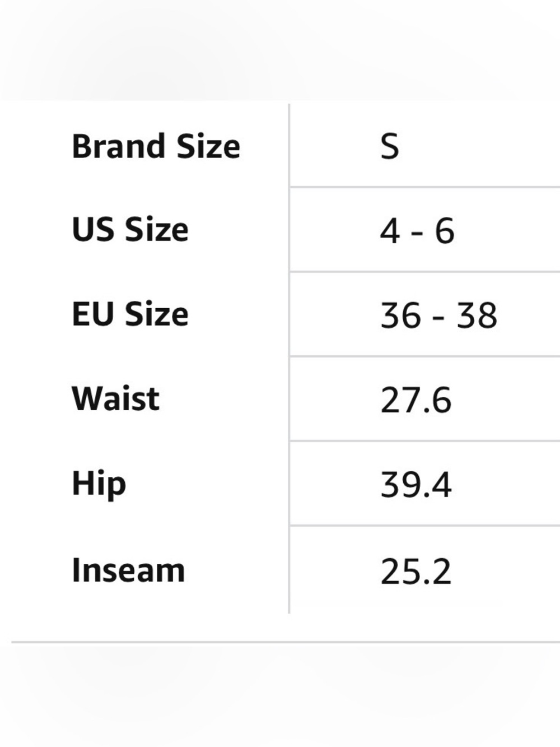Select the 27.6 waist measurement
Image resolution: width=560 pixels, height=747 pixels.
tap(416, 400)
